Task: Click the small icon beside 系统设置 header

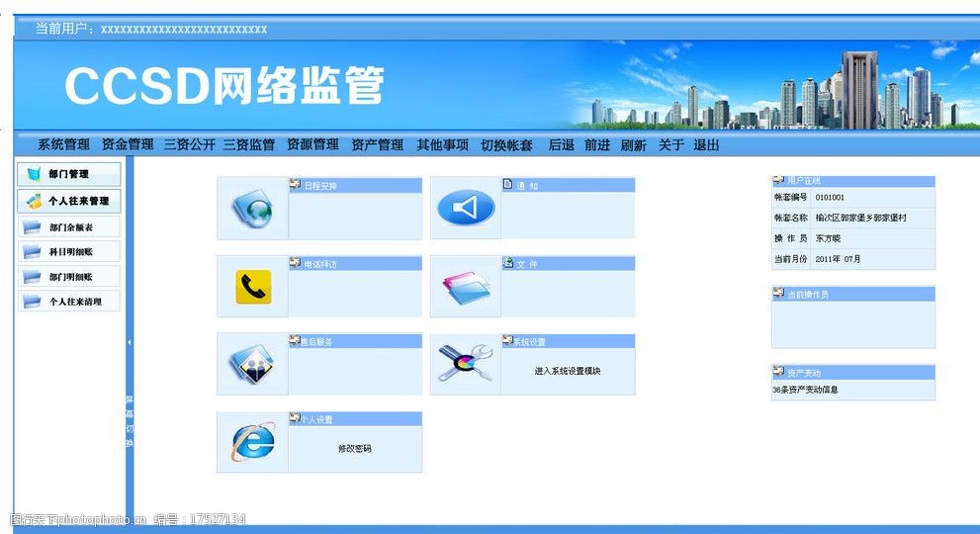Action: pyautogui.click(x=508, y=341)
